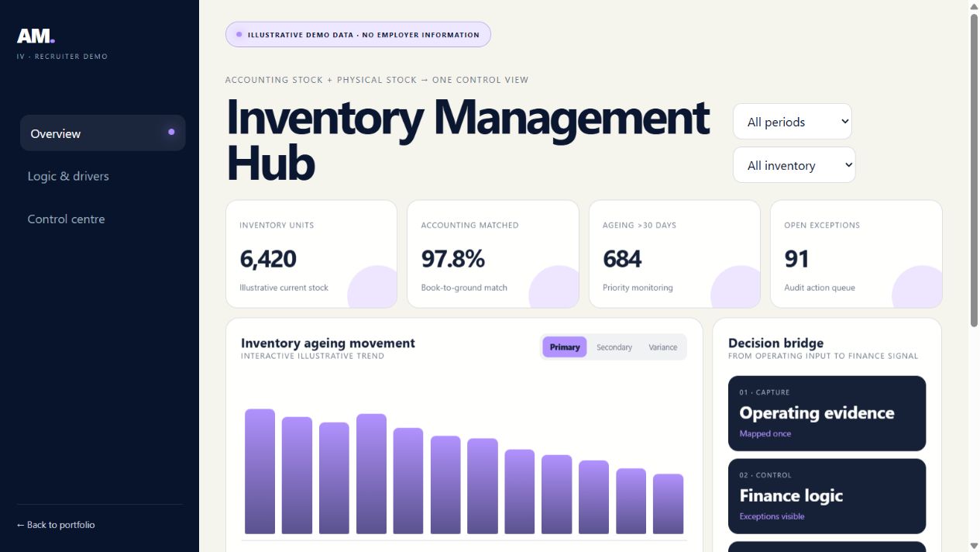Follow the Back to portfolio link
980x552 pixels.
tap(56, 525)
